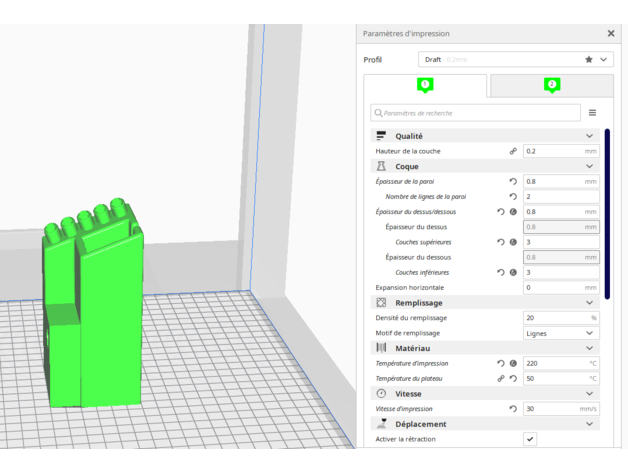Collapse the Matériau section
The width and height of the screenshot is (628, 472).
pyautogui.click(x=589, y=348)
